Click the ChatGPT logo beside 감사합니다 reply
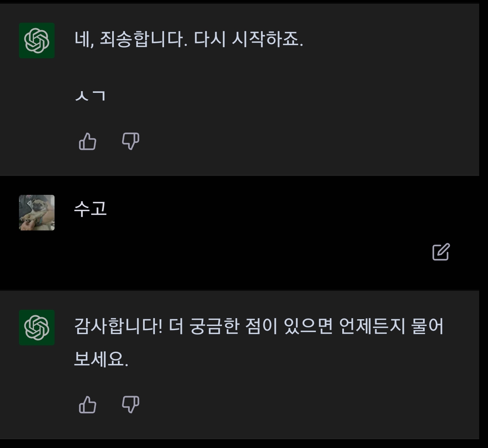Screen dimensions: 488x448 (x=37, y=327)
